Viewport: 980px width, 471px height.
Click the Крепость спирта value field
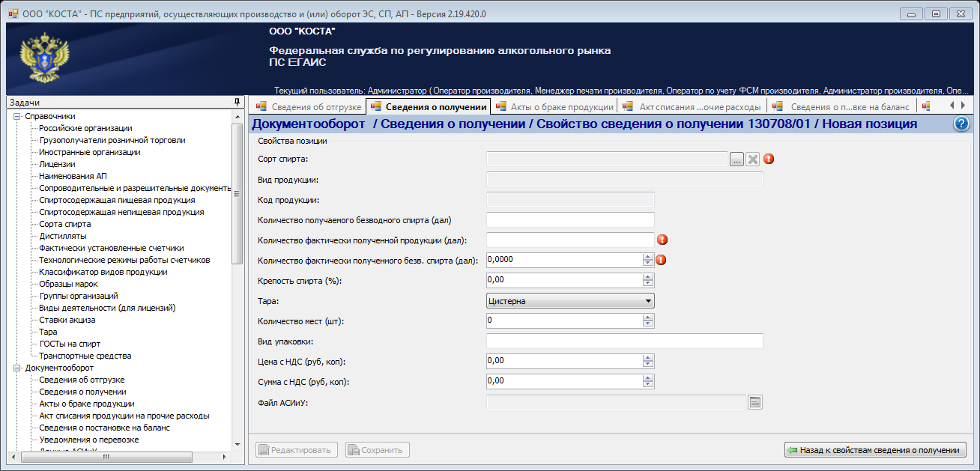click(564, 280)
